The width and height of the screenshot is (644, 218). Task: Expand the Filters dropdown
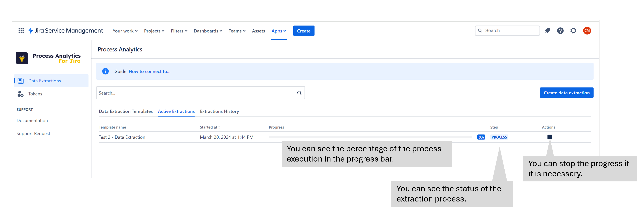click(x=179, y=31)
